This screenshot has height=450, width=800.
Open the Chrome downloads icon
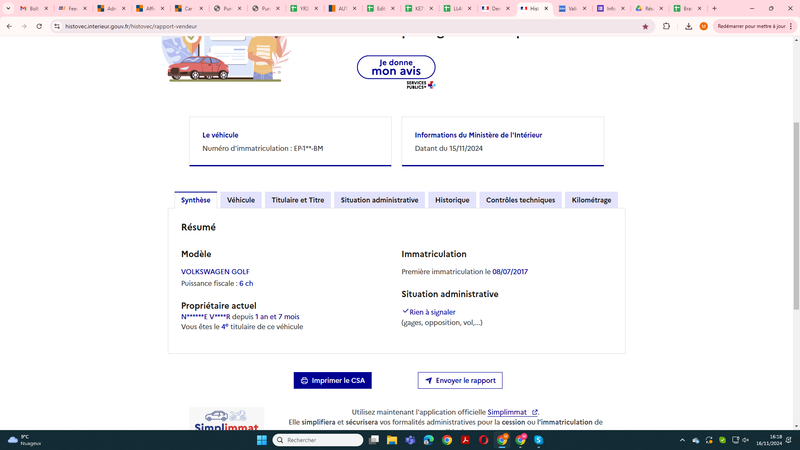(688, 26)
